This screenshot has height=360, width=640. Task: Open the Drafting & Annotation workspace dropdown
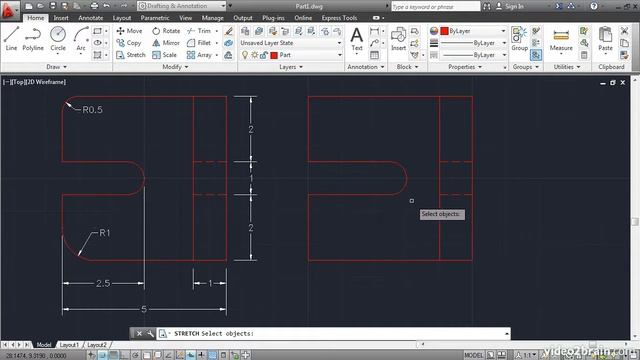tap(182, 6)
